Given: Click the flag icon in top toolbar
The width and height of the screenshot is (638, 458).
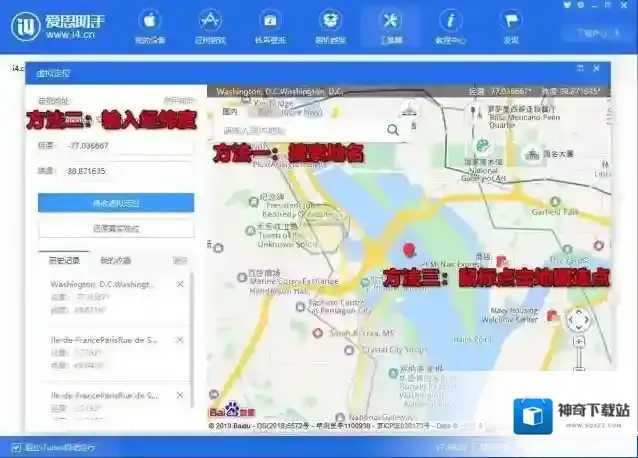Looking at the screenshot, I should 511,21.
